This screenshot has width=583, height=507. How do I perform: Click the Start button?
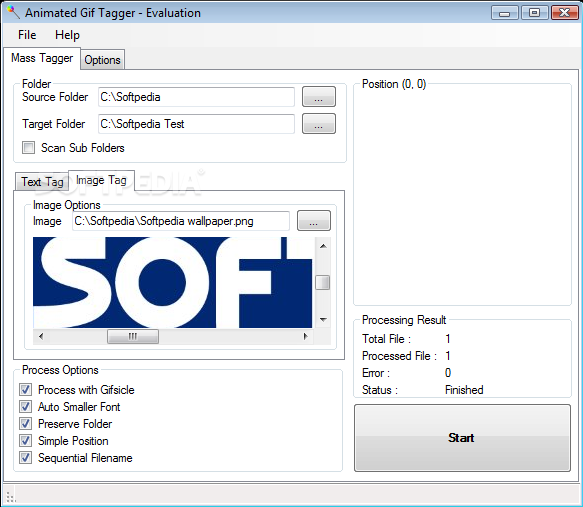click(x=462, y=438)
